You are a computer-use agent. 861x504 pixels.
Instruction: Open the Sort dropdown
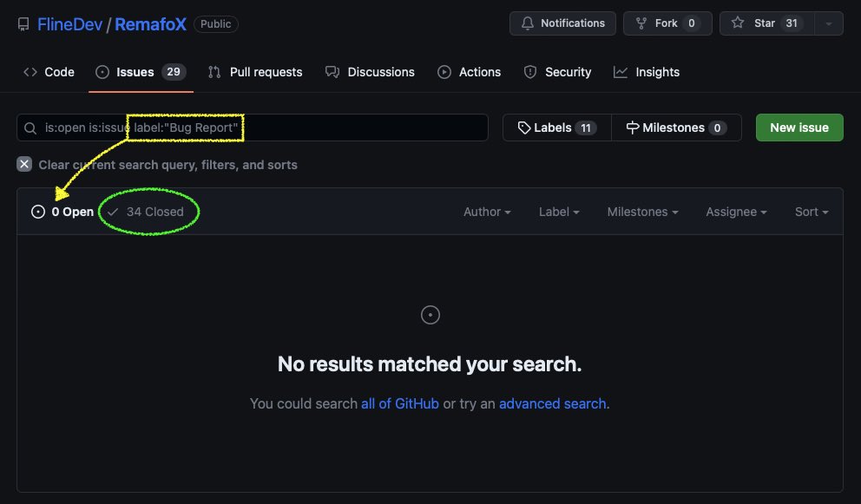click(812, 212)
